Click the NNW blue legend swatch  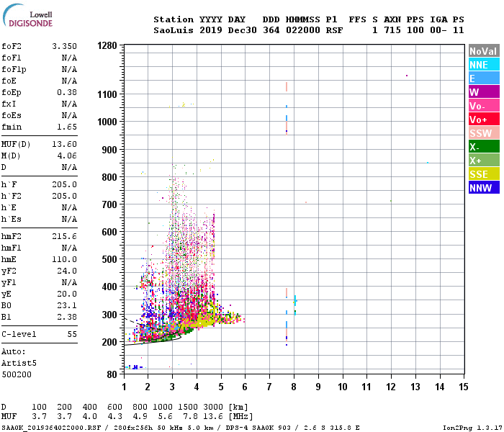pos(484,188)
